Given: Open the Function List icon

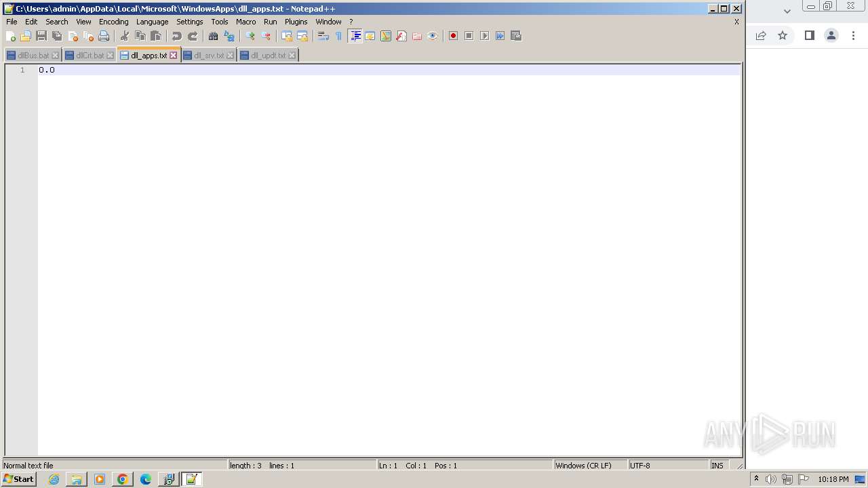Looking at the screenshot, I should coord(401,36).
